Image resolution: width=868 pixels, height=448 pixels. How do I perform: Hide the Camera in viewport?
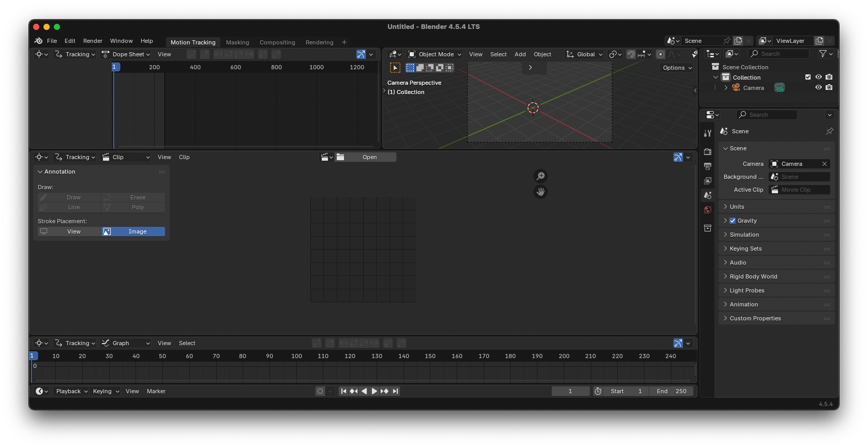[x=818, y=87]
